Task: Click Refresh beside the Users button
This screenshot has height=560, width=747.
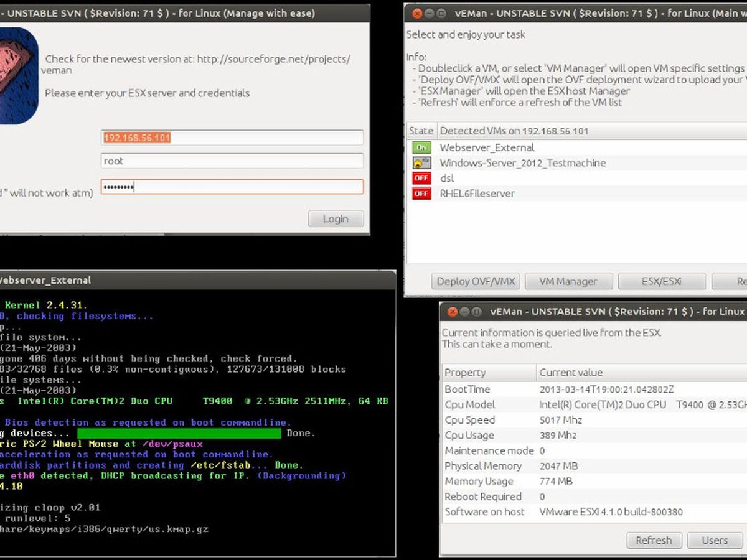Action: tap(654, 540)
